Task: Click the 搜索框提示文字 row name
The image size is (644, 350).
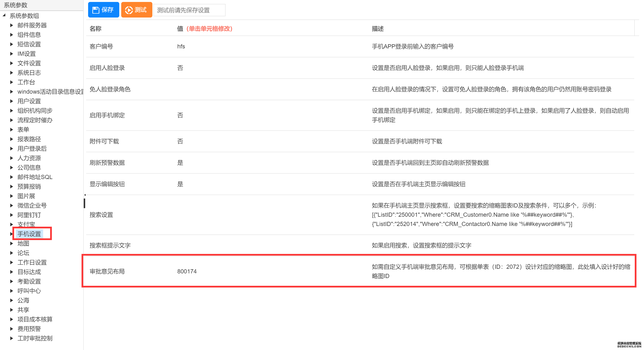Action: (x=110, y=245)
